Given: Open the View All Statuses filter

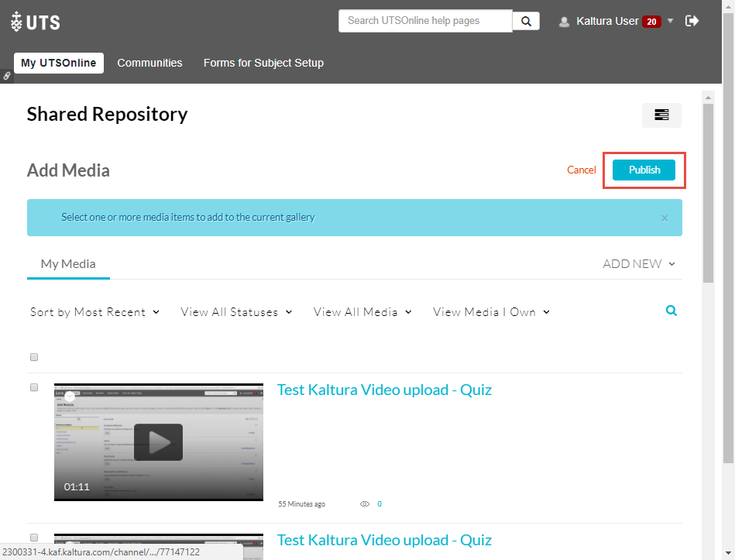Looking at the screenshot, I should point(236,312).
